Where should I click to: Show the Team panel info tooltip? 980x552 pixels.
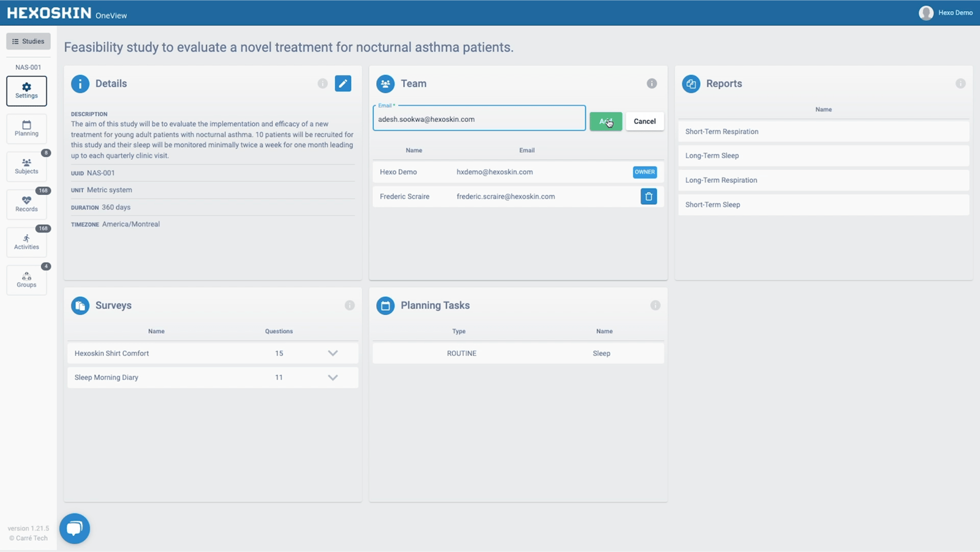[652, 83]
